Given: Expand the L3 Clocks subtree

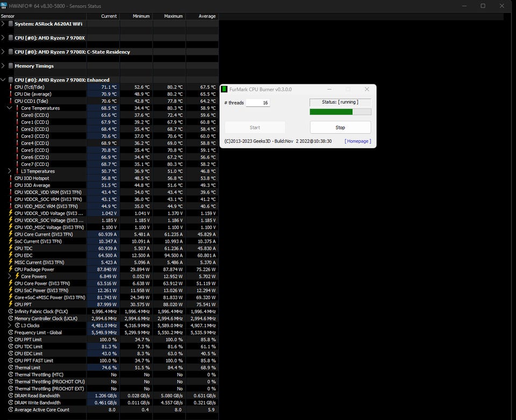Looking at the screenshot, I should [x=10, y=325].
